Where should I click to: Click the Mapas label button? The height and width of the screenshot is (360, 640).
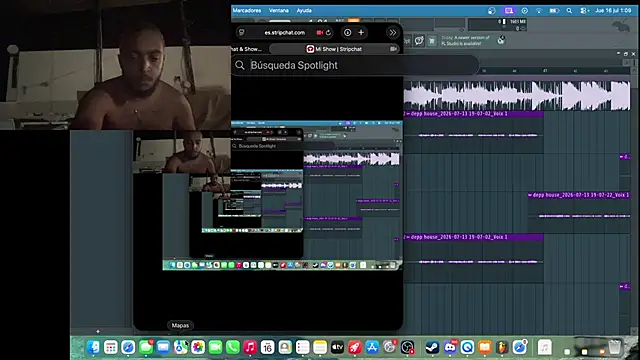(180, 325)
